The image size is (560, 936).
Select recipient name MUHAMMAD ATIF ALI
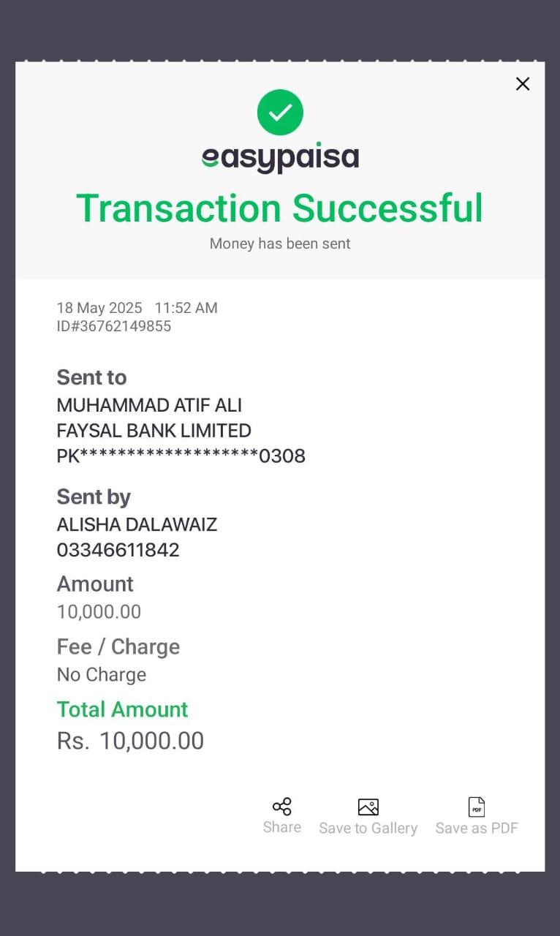(149, 405)
